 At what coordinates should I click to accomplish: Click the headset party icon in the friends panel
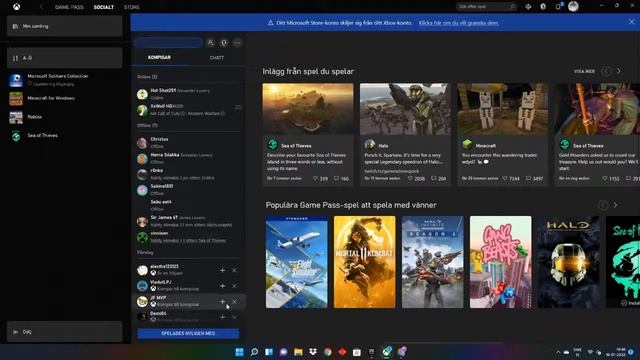[x=224, y=42]
